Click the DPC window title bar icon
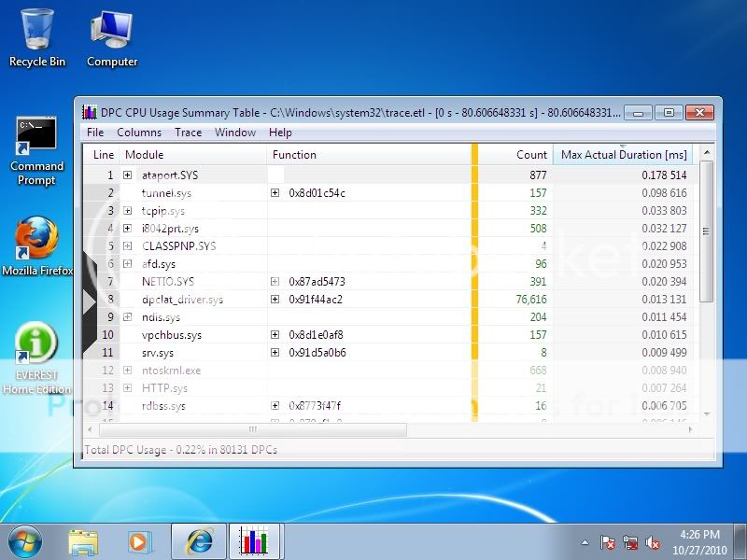The height and width of the screenshot is (560, 747). (90, 112)
